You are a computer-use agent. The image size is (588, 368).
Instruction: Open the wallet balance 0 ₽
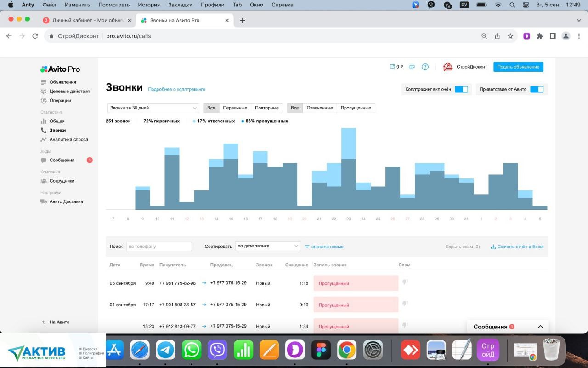click(x=396, y=67)
